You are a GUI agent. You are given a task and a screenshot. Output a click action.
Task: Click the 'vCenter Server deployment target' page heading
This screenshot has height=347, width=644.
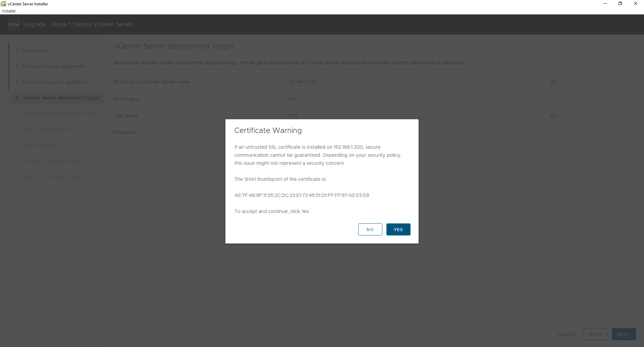pos(173,46)
